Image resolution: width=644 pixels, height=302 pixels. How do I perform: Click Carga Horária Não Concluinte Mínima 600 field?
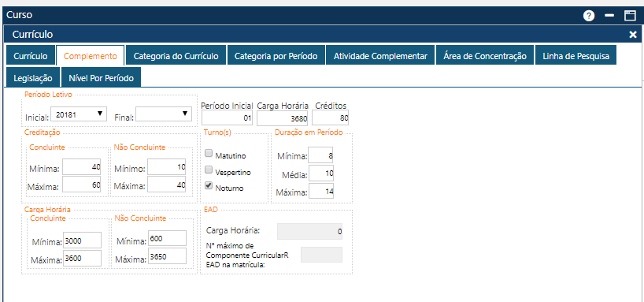167,238
